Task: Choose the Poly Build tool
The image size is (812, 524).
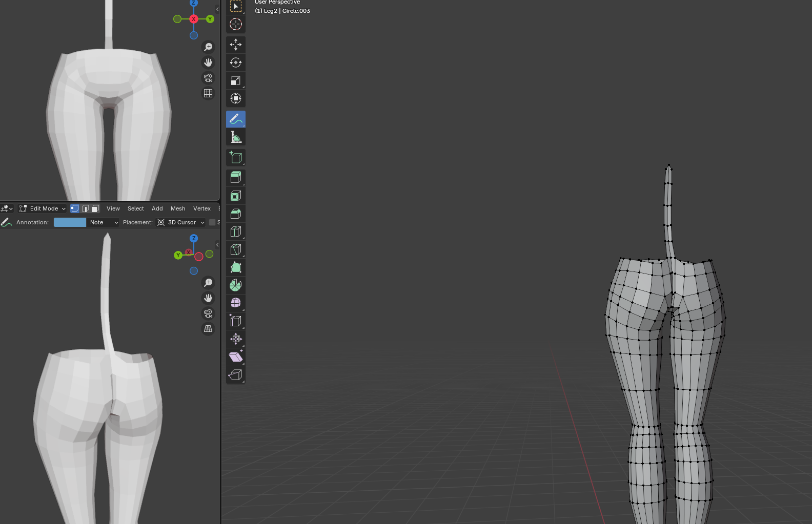Action: [236, 267]
